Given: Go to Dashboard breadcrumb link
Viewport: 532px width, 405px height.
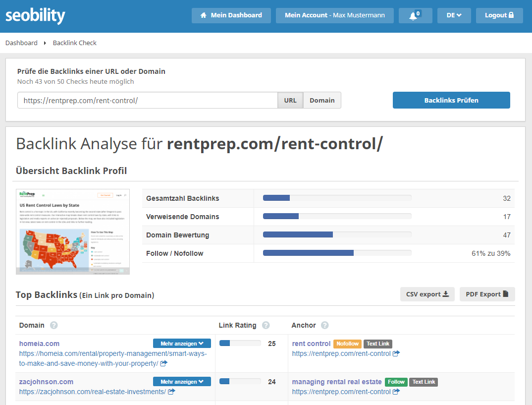Looking at the screenshot, I should [x=21, y=43].
